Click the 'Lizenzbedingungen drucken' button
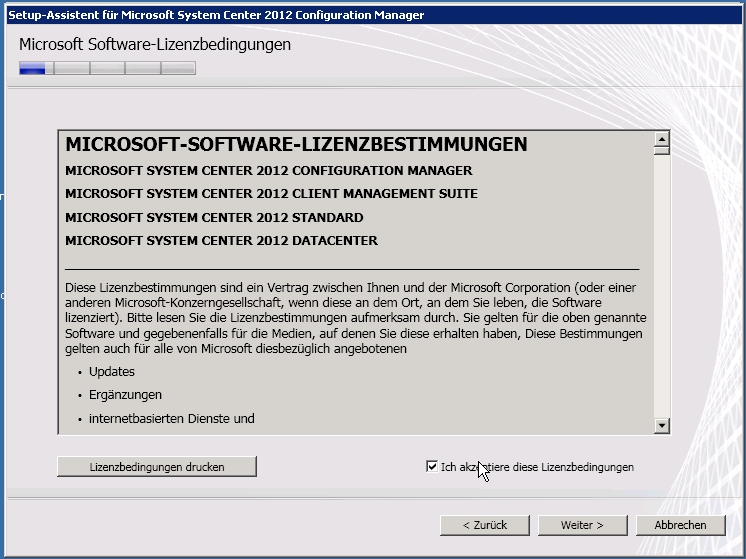The image size is (746, 559). 157,467
